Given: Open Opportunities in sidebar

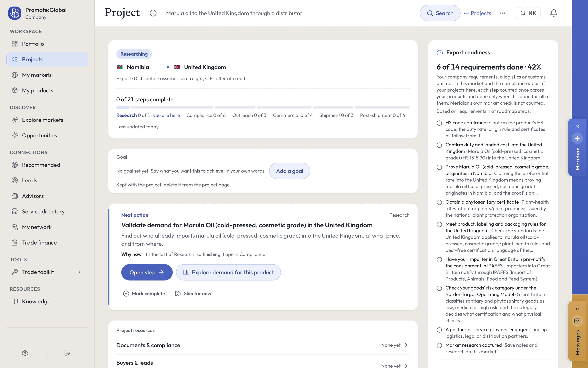Looking at the screenshot, I should (47, 136).
